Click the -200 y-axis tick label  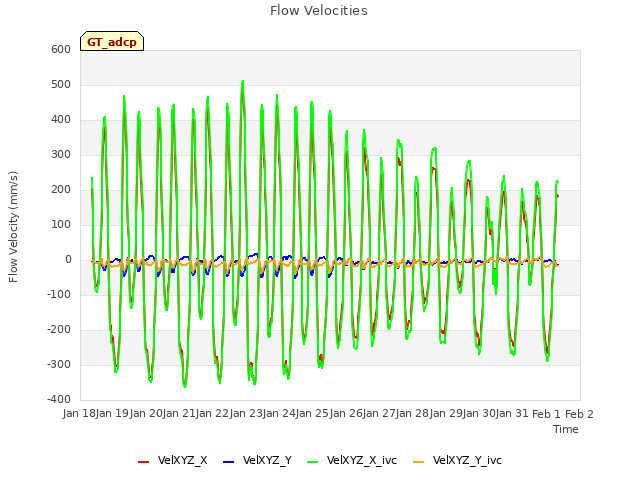59,329
